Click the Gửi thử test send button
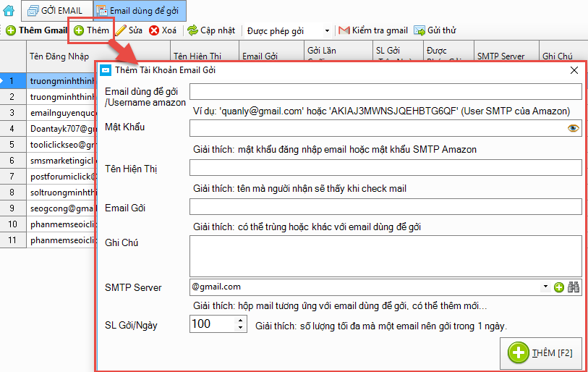Image resolution: width=588 pixels, height=372 pixels. (435, 30)
